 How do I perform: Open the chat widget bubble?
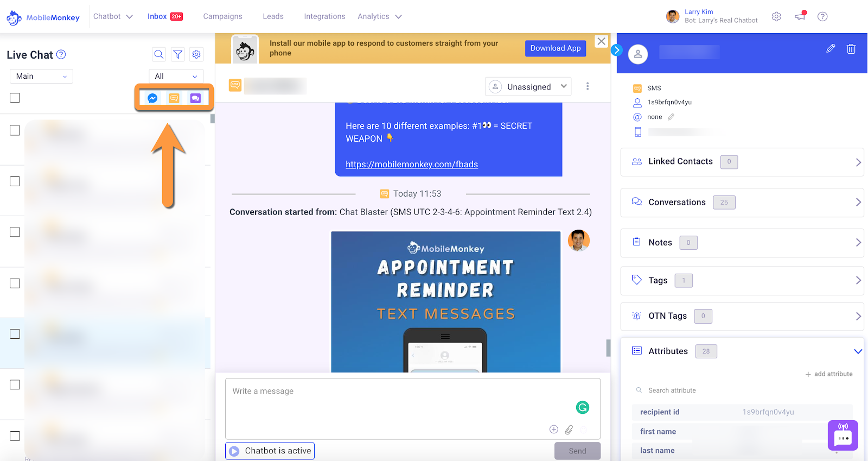point(843,435)
